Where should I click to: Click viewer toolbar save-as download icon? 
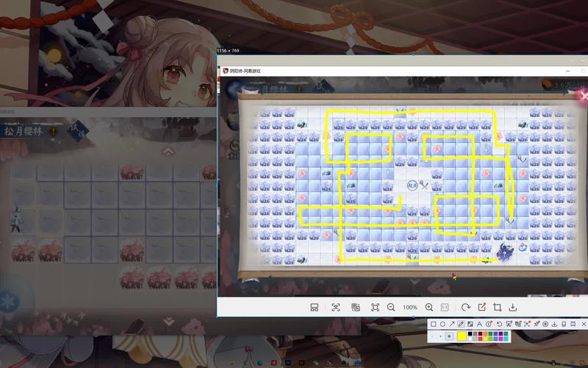pos(512,308)
